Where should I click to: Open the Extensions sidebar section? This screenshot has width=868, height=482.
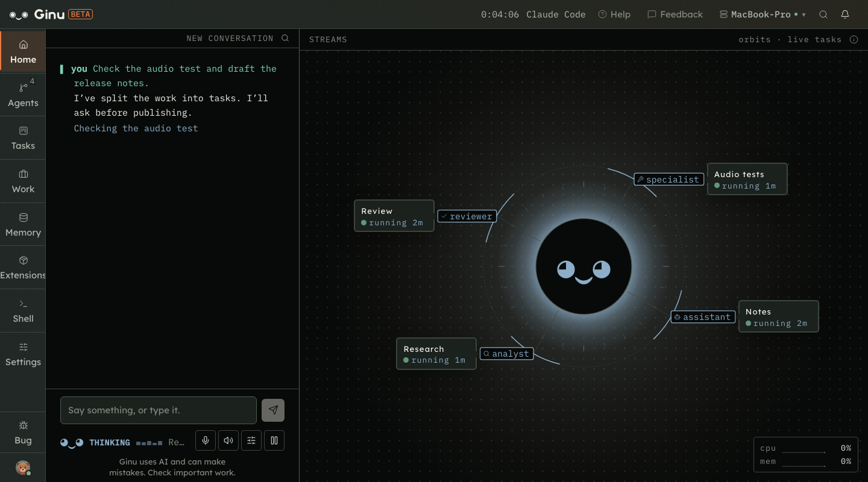23,268
